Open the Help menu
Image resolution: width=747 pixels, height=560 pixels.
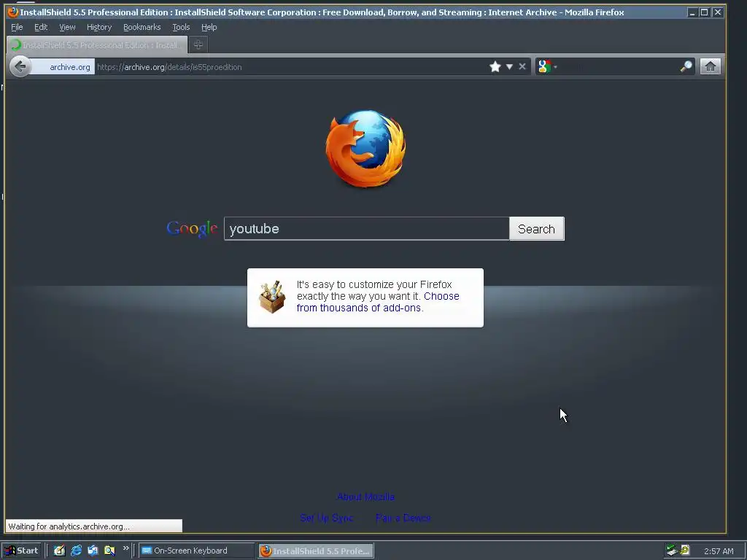[x=209, y=27]
